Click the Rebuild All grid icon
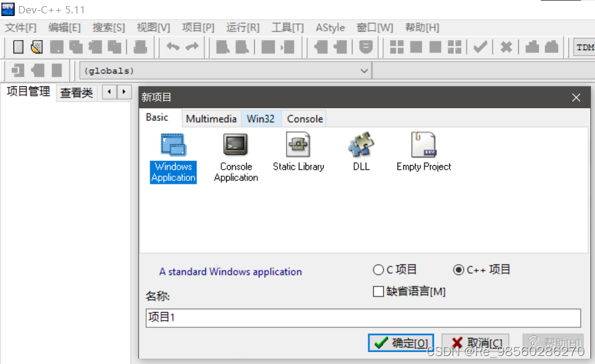 click(x=454, y=47)
